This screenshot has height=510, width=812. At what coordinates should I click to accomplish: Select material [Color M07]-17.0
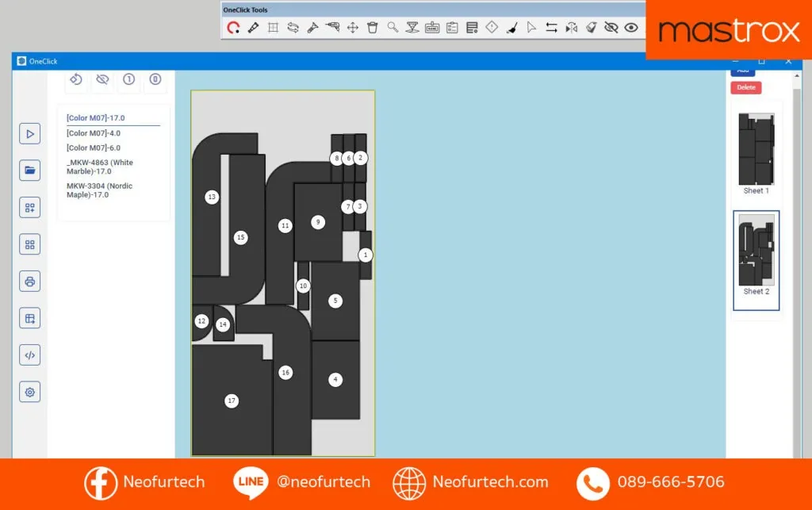[x=96, y=118]
